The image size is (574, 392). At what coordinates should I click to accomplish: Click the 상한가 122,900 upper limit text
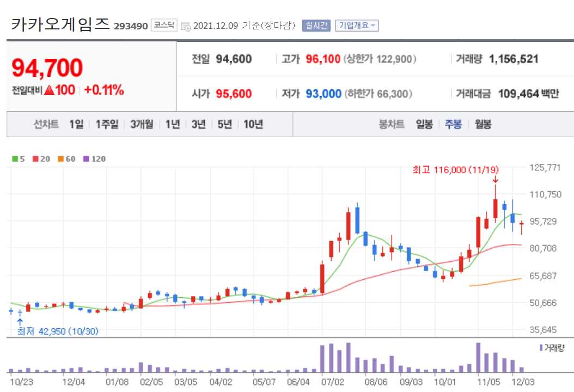380,59
